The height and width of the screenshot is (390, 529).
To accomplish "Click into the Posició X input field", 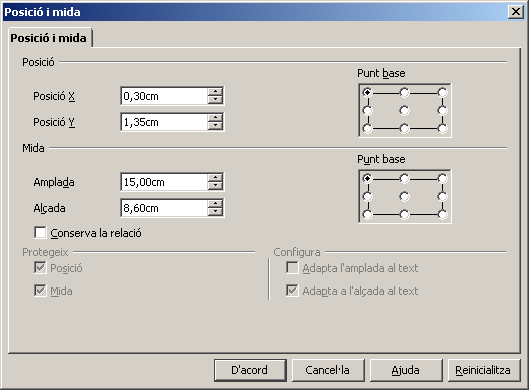I will point(164,96).
